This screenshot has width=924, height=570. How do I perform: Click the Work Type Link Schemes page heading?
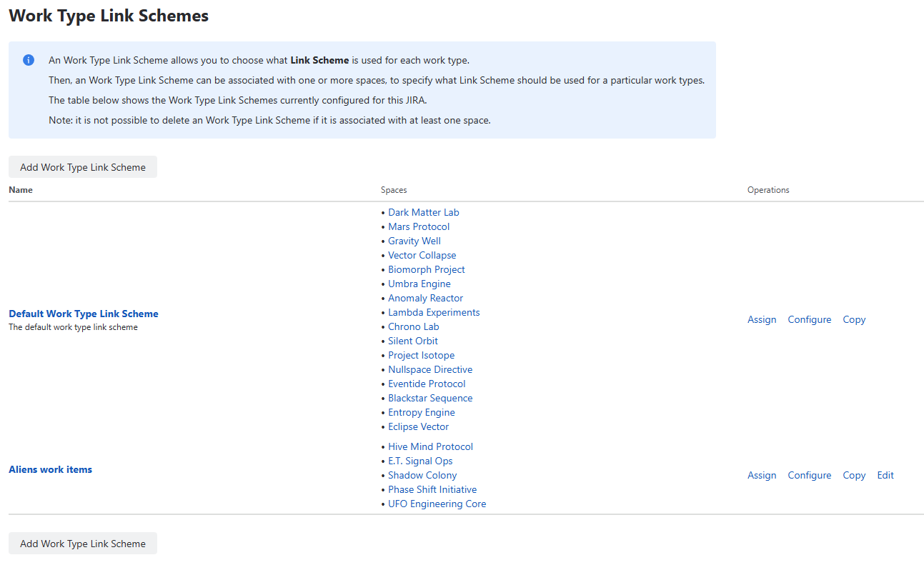[109, 16]
